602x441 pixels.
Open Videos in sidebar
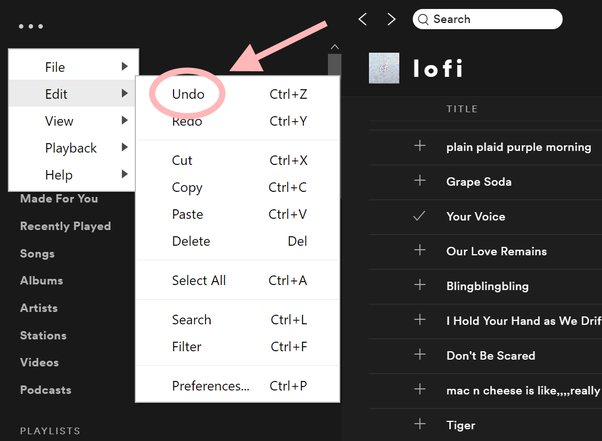[39, 362]
